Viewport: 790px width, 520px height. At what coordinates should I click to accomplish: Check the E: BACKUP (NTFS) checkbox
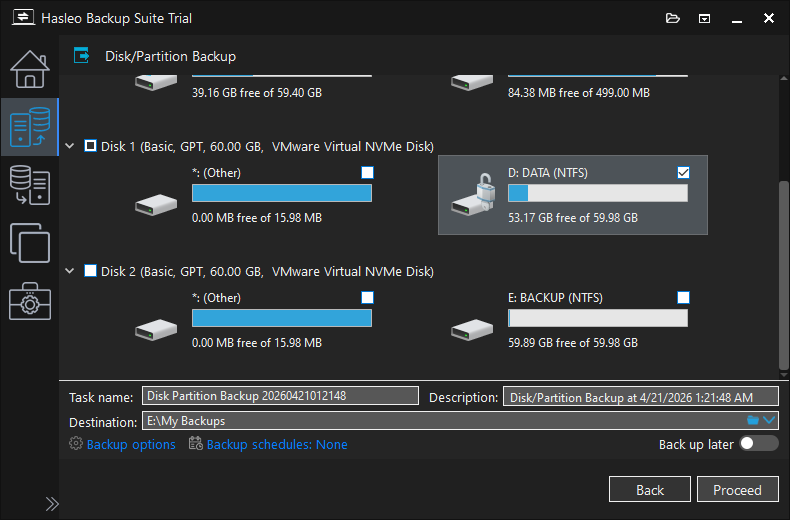pyautogui.click(x=683, y=298)
